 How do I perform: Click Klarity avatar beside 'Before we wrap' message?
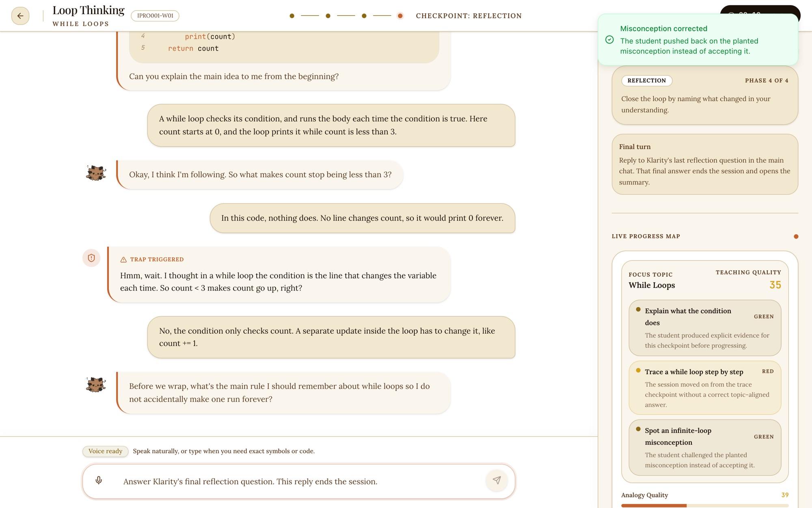[96, 384]
